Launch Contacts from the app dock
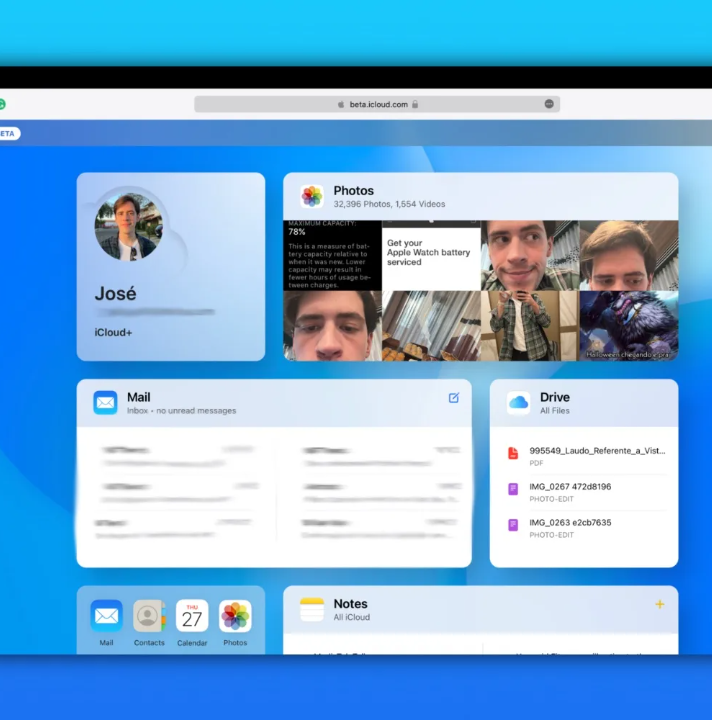 click(149, 616)
